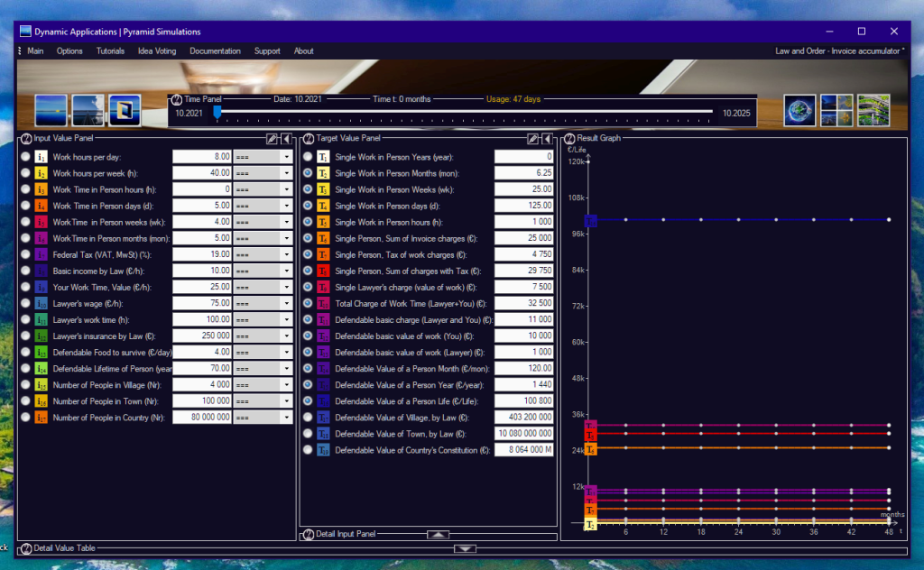Toggle radio for Defendable Value of Town
924x570 pixels.
click(308, 434)
